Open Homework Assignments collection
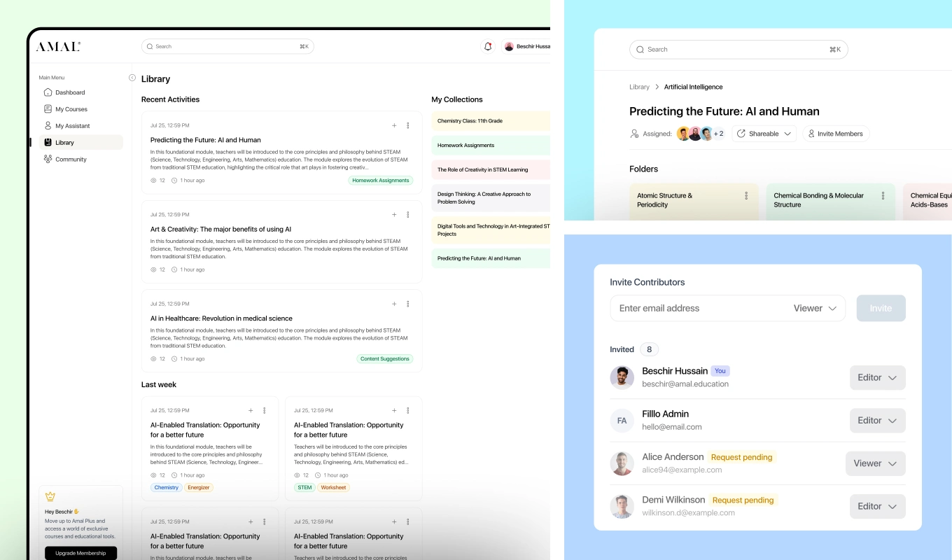This screenshot has width=952, height=560. [491, 146]
